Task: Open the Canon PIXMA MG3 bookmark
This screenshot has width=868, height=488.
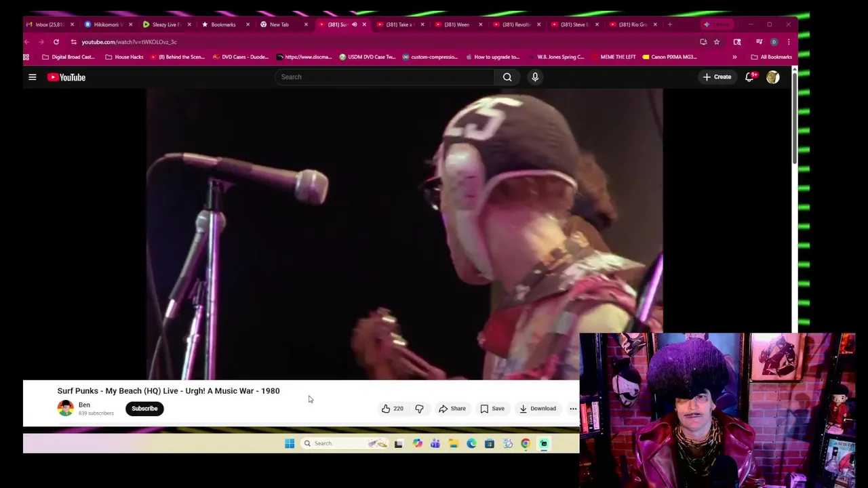Action: [669, 57]
